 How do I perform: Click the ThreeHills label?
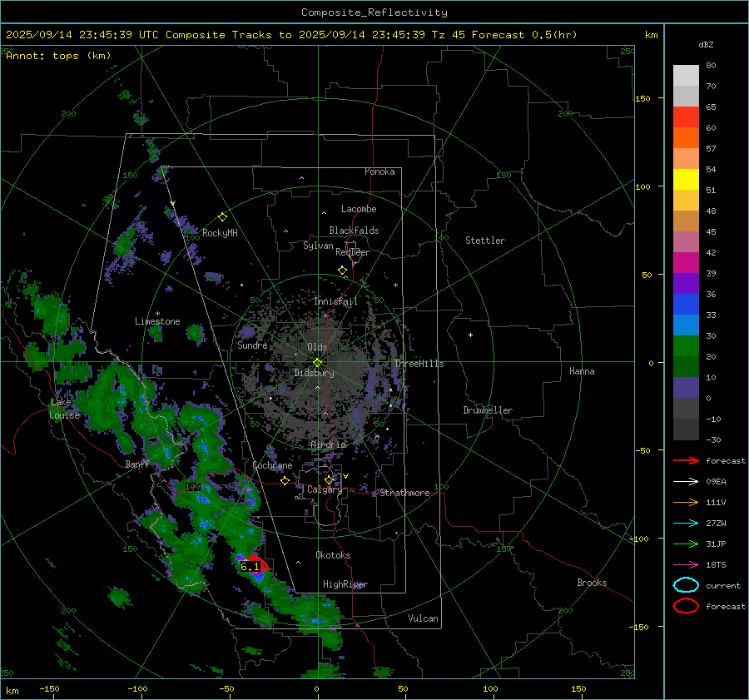(x=419, y=364)
